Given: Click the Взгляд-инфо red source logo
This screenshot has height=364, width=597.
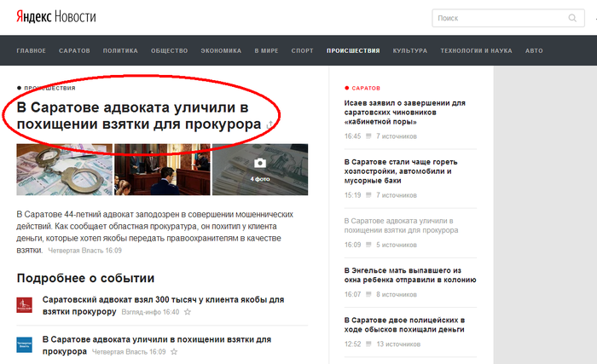Looking at the screenshot, I should pos(26,305).
